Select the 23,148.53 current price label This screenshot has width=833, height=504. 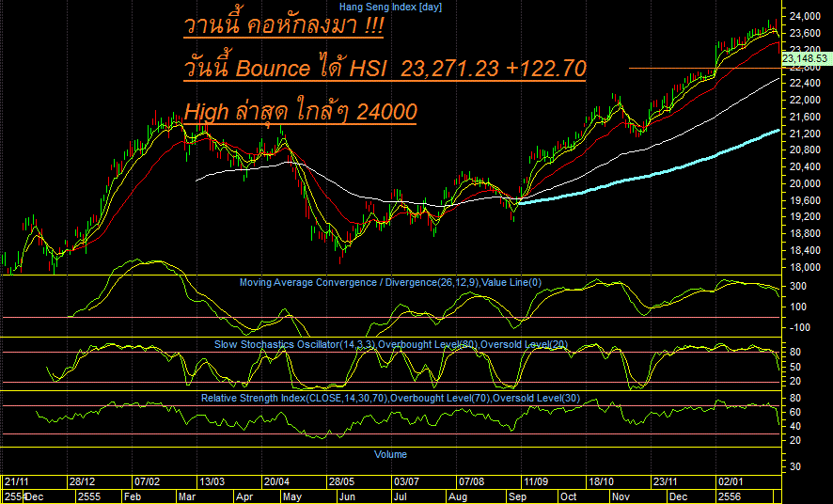805,58
